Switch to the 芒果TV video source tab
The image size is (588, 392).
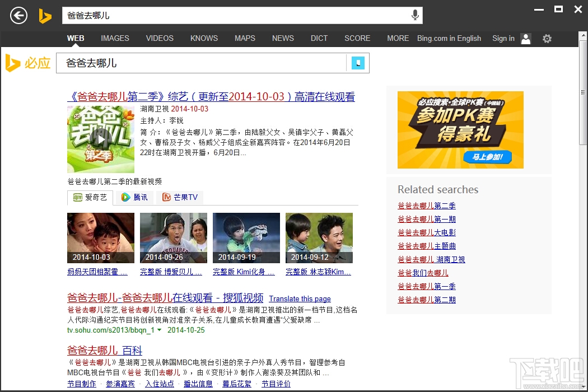pos(180,197)
